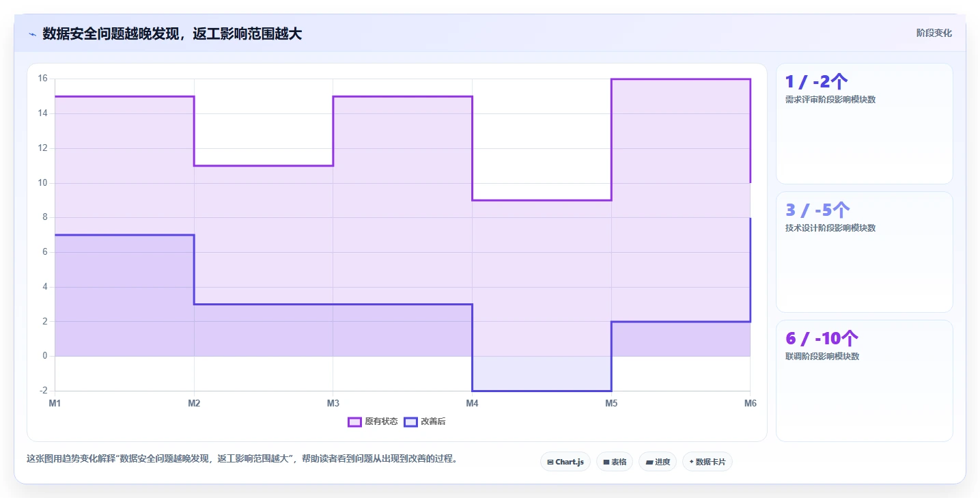Click the 阶段变化 label in header
The height and width of the screenshot is (498, 980).
(x=934, y=33)
